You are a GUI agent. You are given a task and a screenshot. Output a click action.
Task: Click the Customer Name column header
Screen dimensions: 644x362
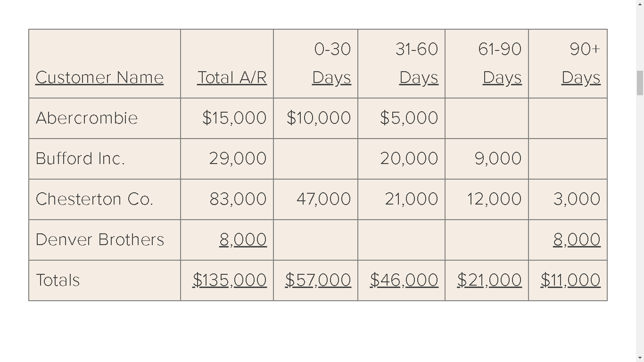point(99,77)
